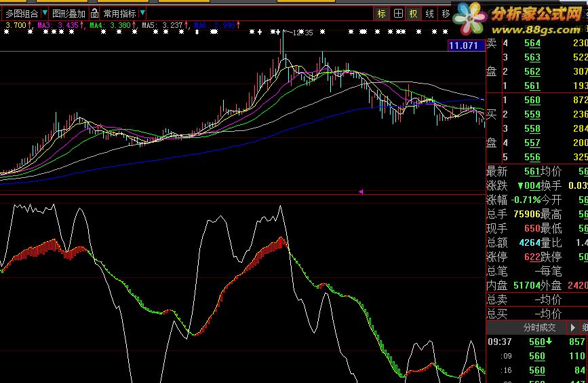Select sell level 1 price 561
The height and width of the screenshot is (383, 588).
[532, 86]
